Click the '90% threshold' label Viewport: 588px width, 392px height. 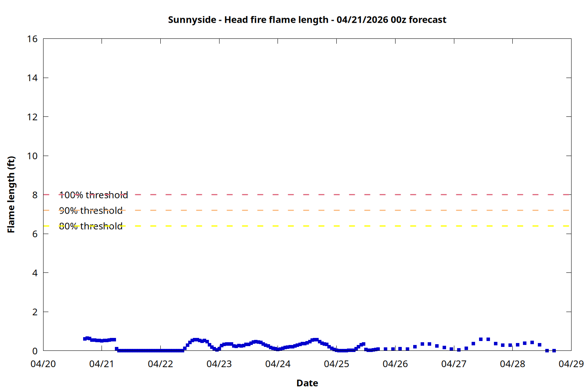(91, 211)
